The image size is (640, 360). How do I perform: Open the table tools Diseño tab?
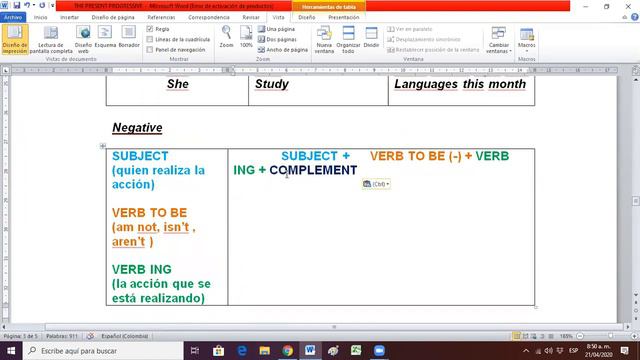(x=307, y=17)
